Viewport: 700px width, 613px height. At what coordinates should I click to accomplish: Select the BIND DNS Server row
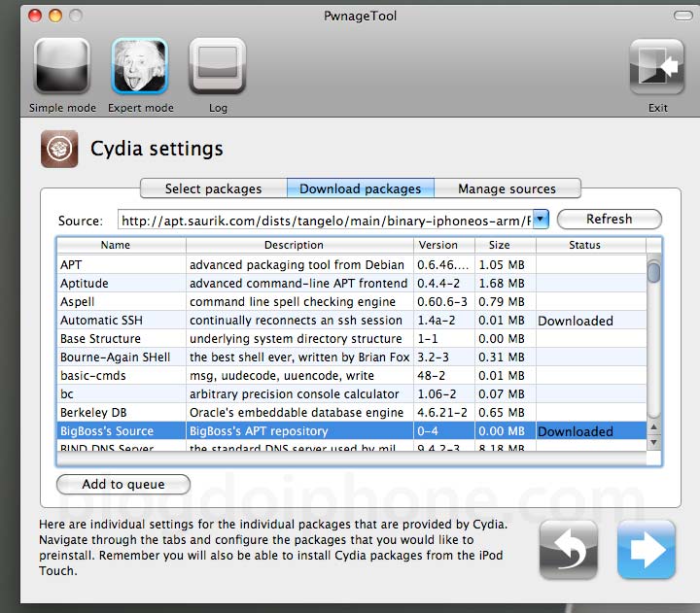(352, 447)
